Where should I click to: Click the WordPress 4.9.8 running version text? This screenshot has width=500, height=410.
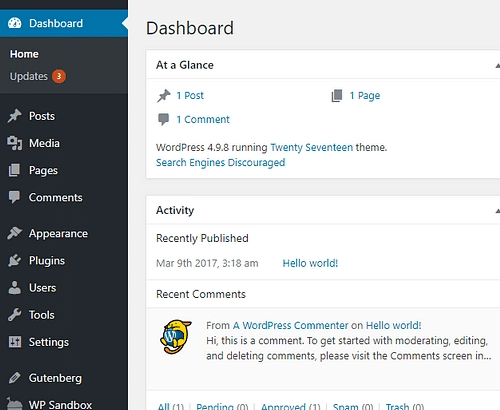coord(212,147)
